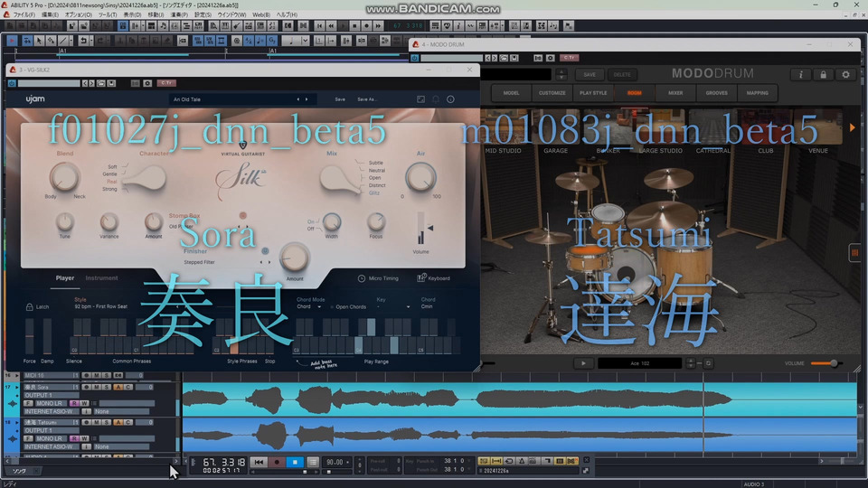
Task: Play the groove in MODO DRUM
Action: (x=583, y=363)
